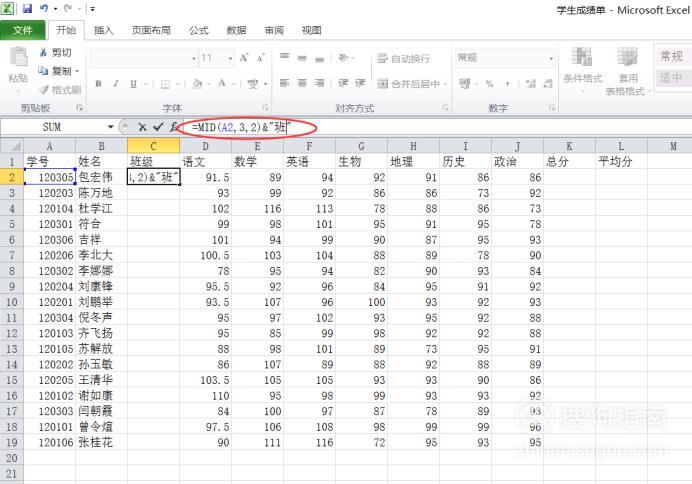Click the Paste (粘贴) clipboard icon
This screenshot has height=484, width=692.
click(x=19, y=58)
